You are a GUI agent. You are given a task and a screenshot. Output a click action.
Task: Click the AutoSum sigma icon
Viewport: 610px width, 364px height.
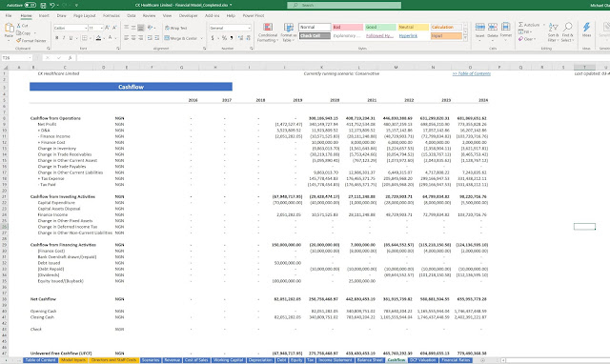click(521, 25)
